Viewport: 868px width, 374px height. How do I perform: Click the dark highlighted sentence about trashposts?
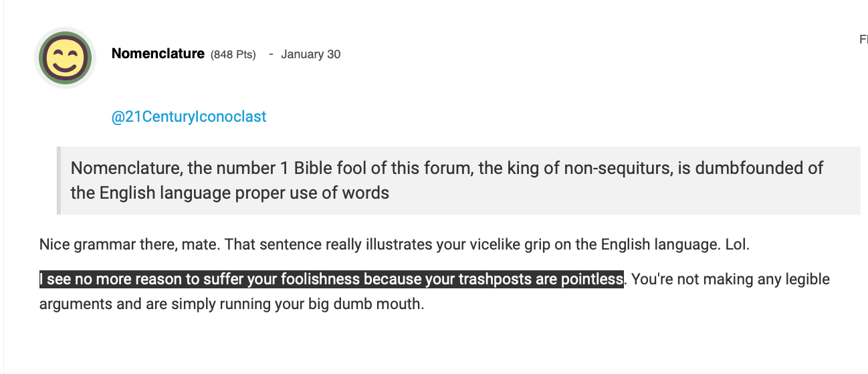click(x=332, y=279)
